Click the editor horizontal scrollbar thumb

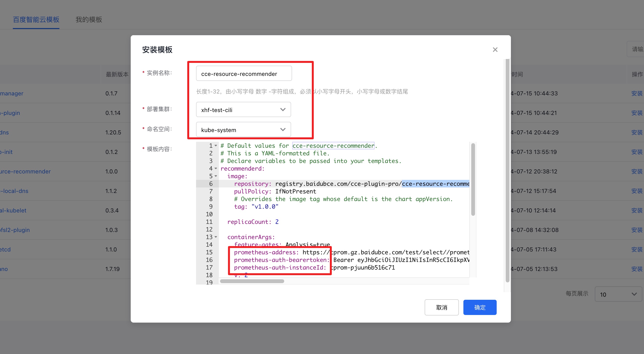pyautogui.click(x=252, y=281)
